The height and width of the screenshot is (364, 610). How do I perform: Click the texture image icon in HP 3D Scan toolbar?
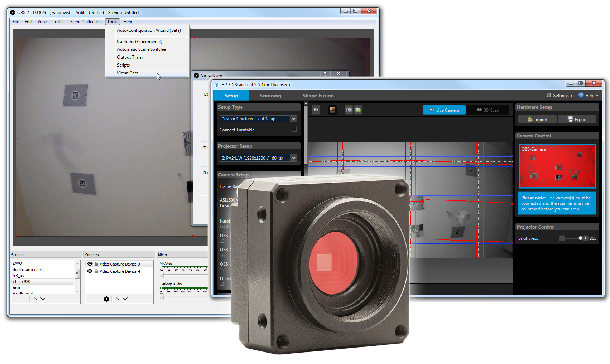(332, 110)
